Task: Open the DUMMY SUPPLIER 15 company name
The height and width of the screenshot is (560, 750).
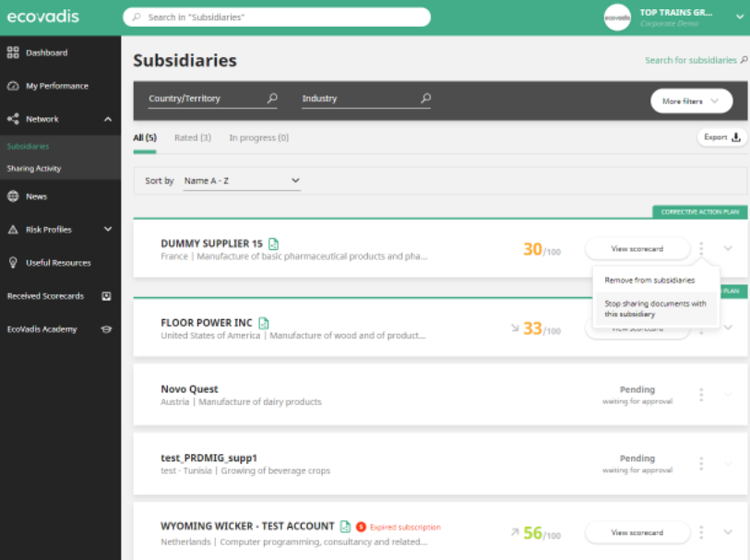Action: tap(211, 244)
